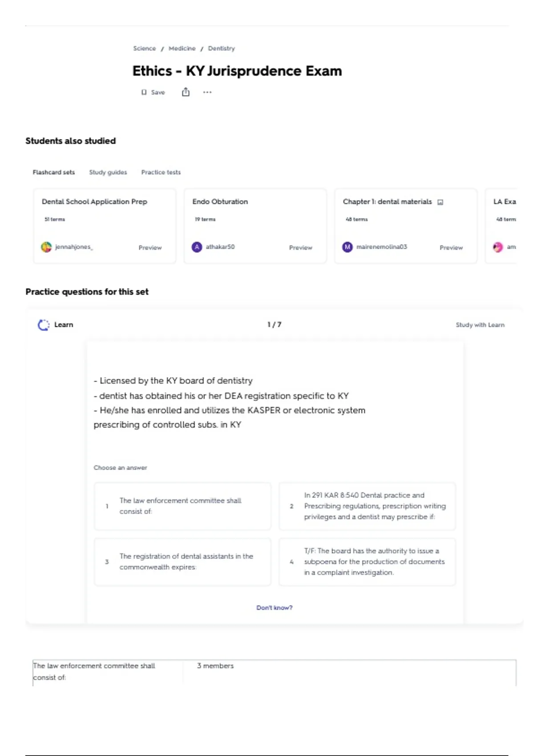The image size is (534, 756).
Task: Click the Study with Learn link
Action: [x=480, y=325]
